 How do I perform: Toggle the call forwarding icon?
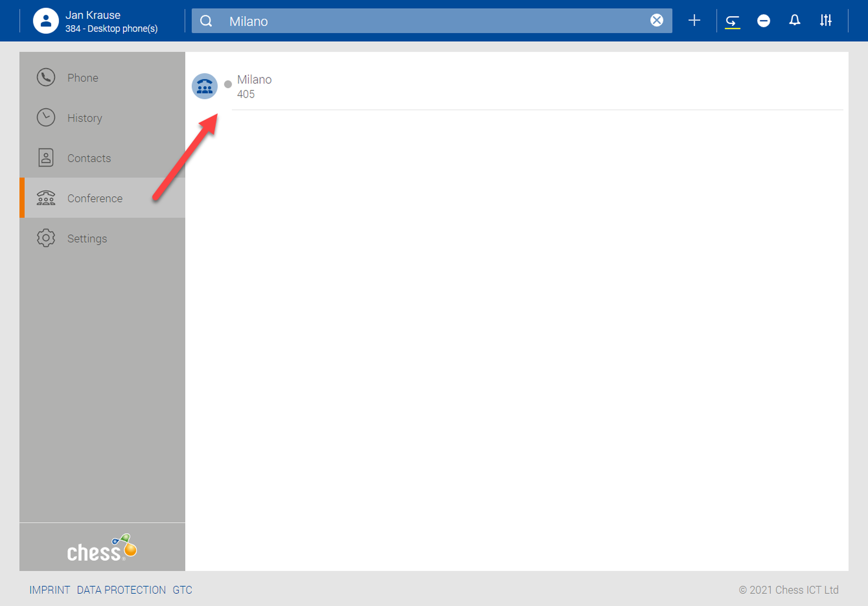[x=732, y=20]
